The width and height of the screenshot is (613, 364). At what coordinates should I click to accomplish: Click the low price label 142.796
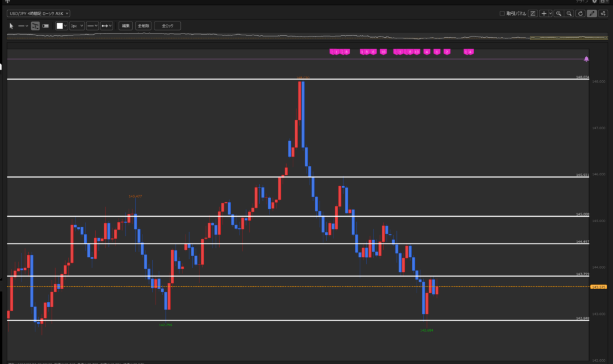(165, 325)
